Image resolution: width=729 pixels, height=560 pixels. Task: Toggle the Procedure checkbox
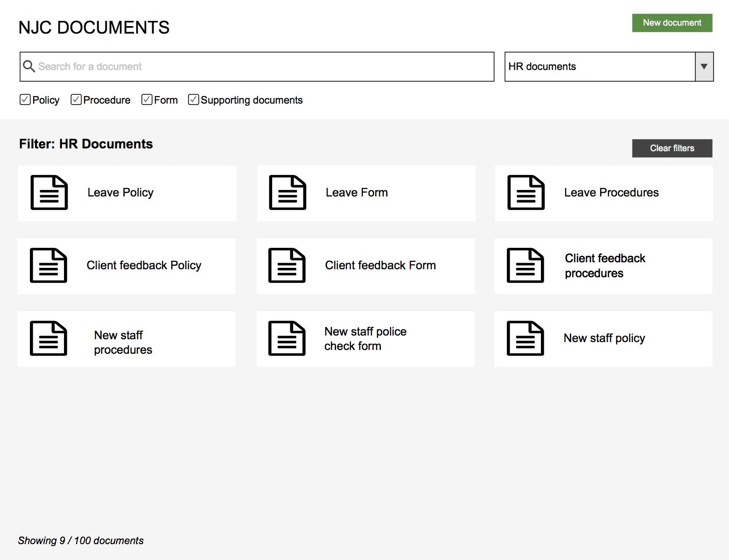pyautogui.click(x=76, y=99)
